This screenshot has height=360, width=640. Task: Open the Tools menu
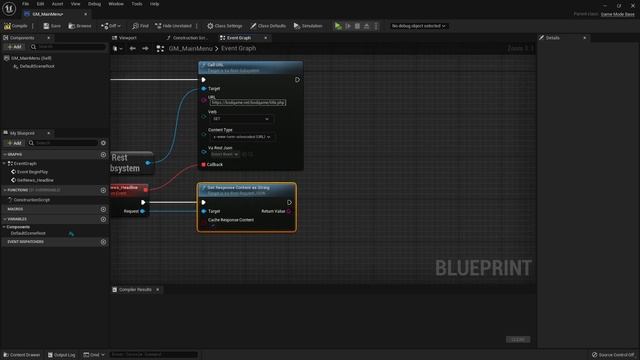pyautogui.click(x=137, y=4)
